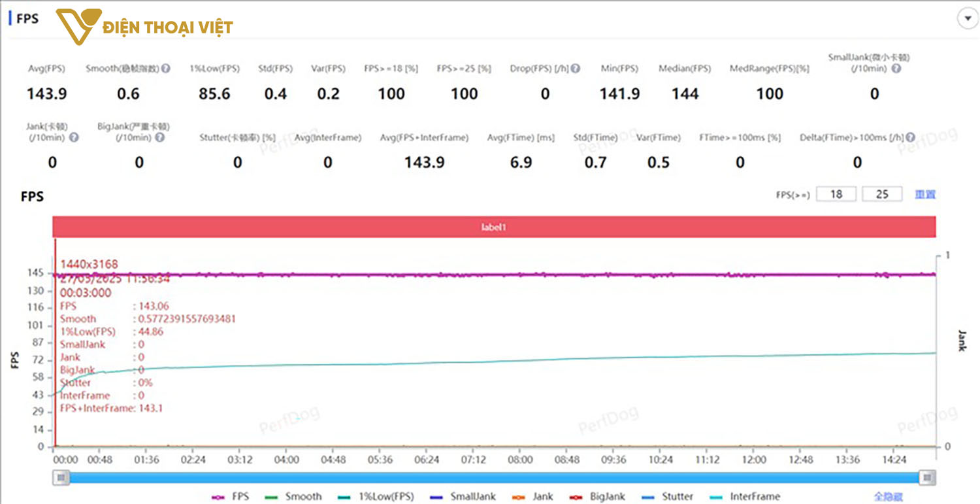Toggle the Smooth legend entry
This screenshot has width=980, height=504.
pyautogui.click(x=294, y=497)
